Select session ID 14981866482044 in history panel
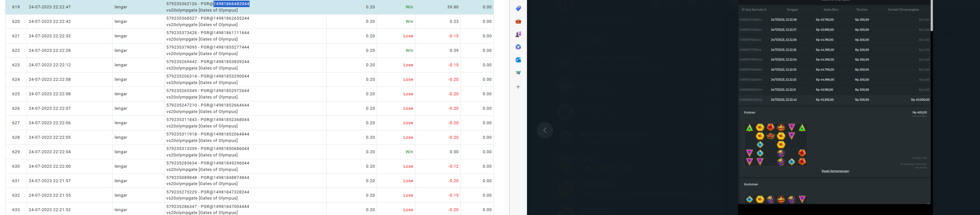980x215 pixels. tap(751, 100)
